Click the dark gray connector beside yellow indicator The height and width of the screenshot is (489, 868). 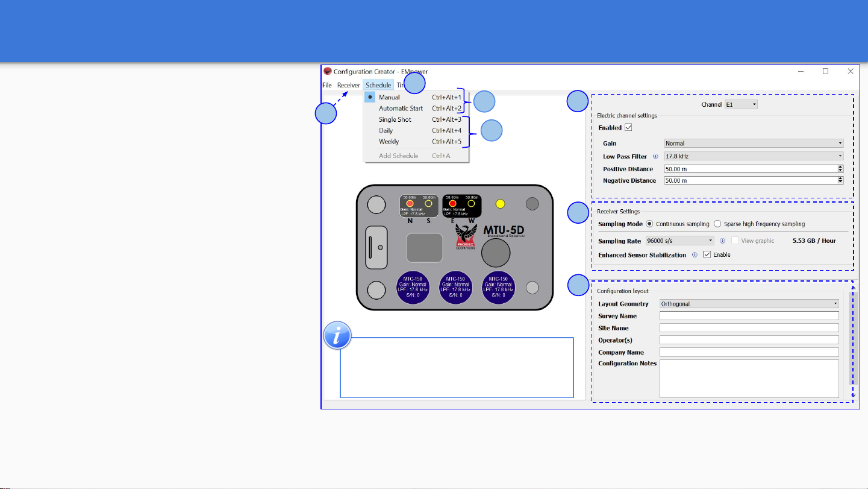pyautogui.click(x=532, y=204)
